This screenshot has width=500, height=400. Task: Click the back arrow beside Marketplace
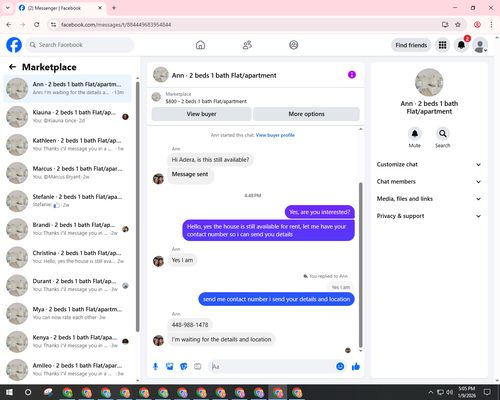12,67
